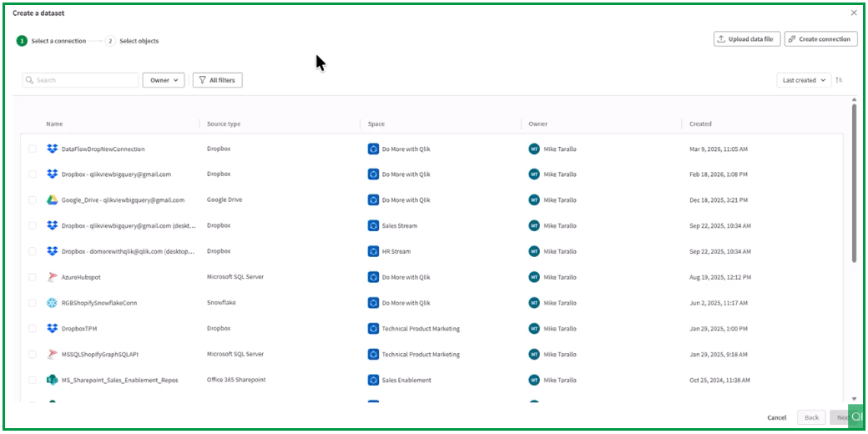Open the All filters panel

tap(217, 80)
